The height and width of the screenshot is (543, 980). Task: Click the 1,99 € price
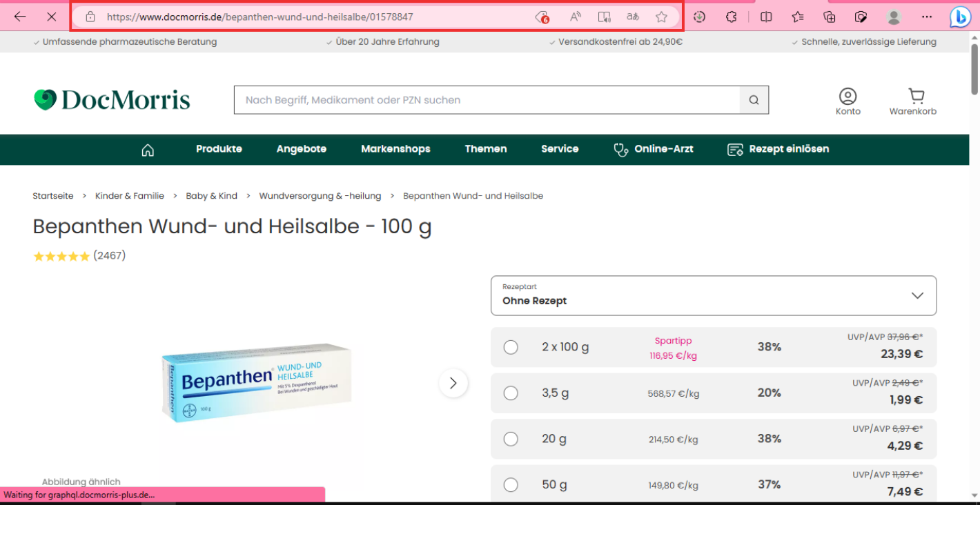906,400
